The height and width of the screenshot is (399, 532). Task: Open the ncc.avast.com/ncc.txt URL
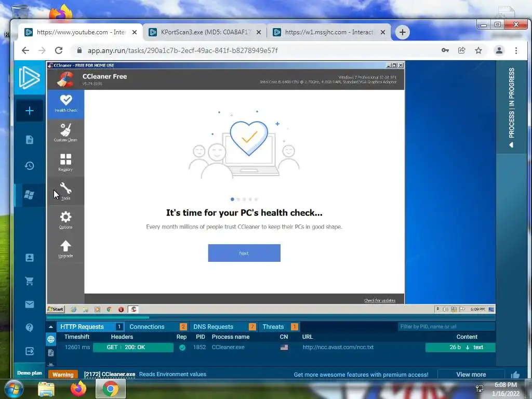pyautogui.click(x=338, y=348)
